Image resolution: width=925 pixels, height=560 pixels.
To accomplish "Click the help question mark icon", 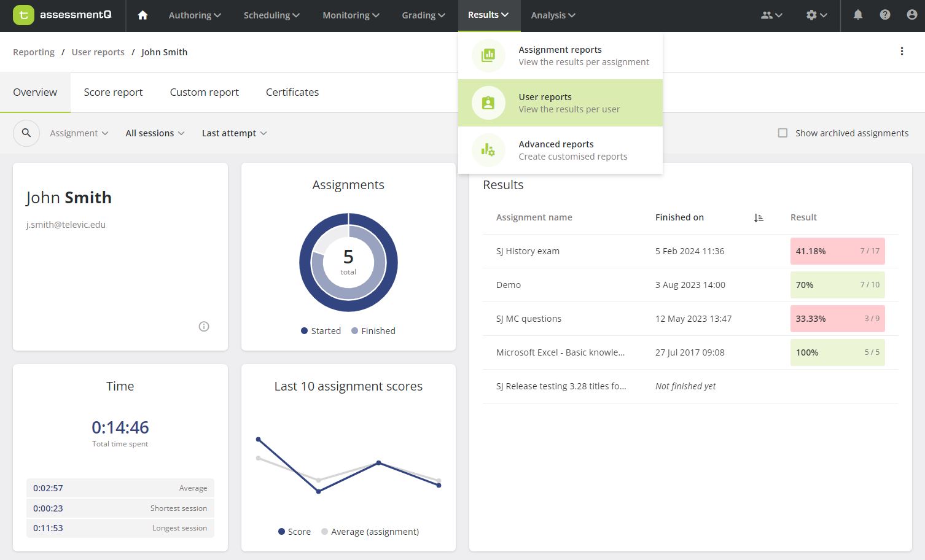I will tap(884, 14).
